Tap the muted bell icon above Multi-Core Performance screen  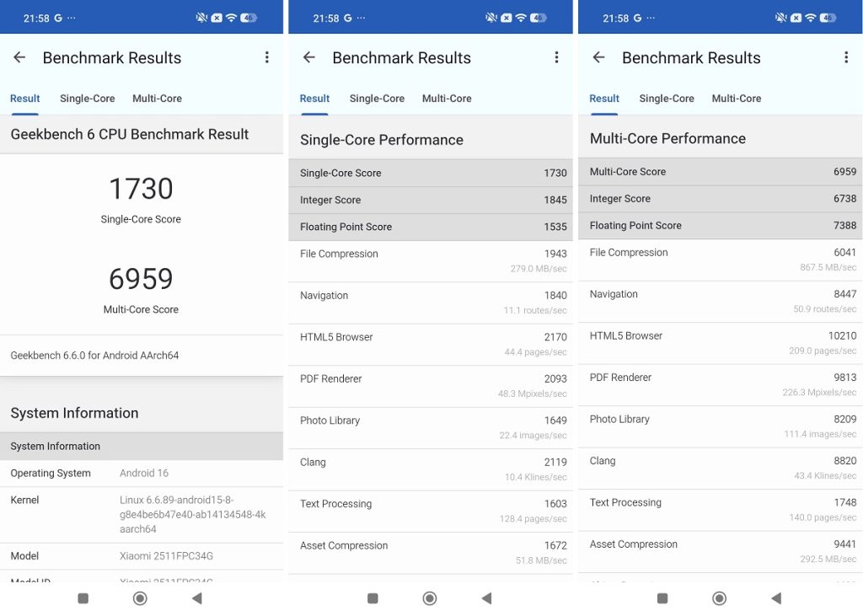(x=780, y=18)
